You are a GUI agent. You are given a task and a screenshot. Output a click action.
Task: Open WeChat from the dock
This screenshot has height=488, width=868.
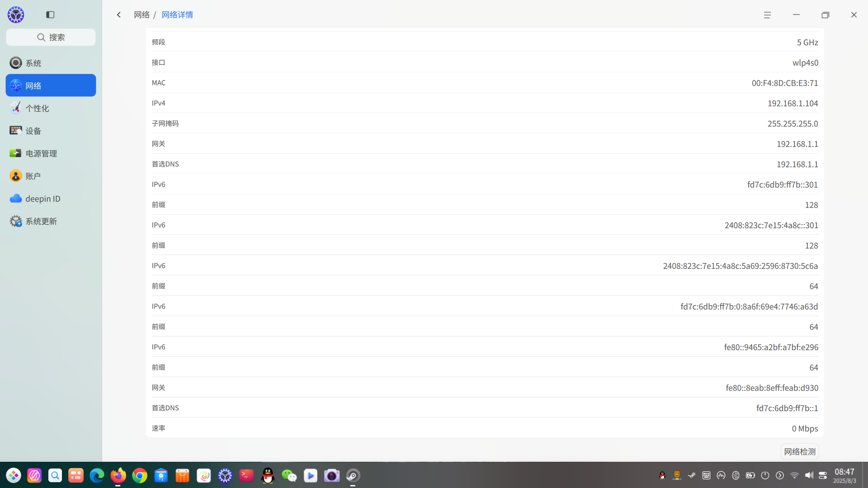[289, 475]
